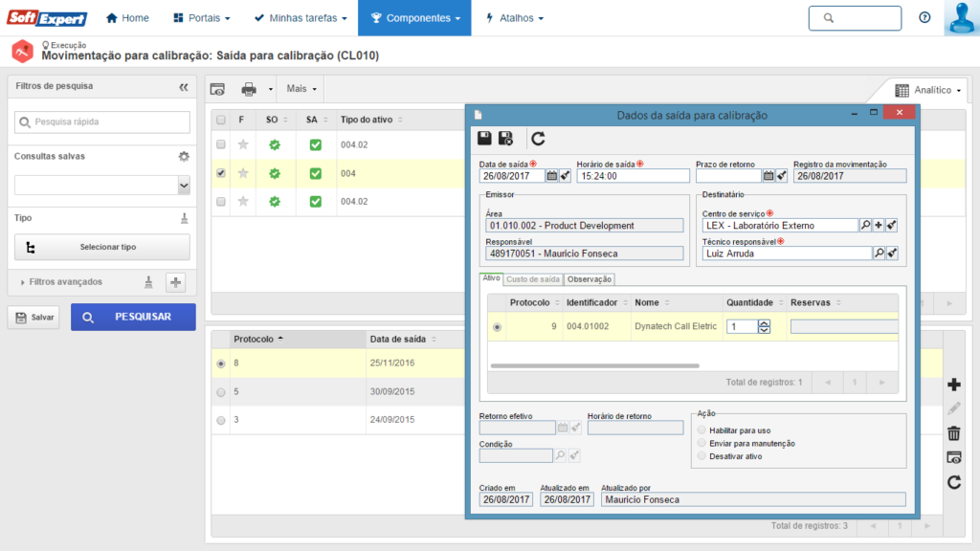Open the Consultas salvas dropdown
Screen dimensions: 980x551
tap(184, 185)
